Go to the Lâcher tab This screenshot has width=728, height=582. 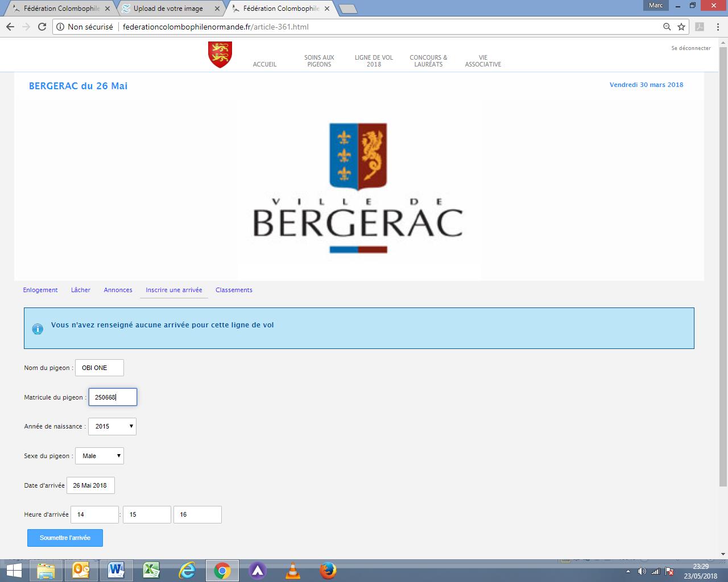tap(81, 290)
